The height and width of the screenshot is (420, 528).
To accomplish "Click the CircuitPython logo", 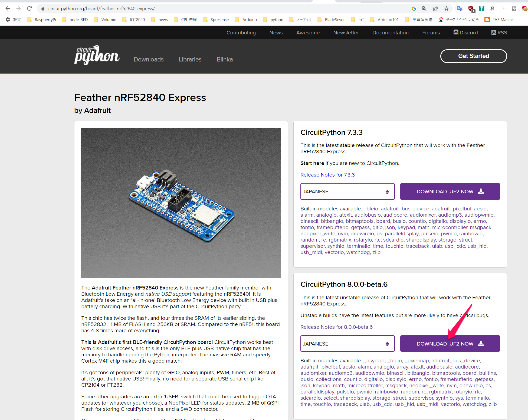I will click(97, 56).
